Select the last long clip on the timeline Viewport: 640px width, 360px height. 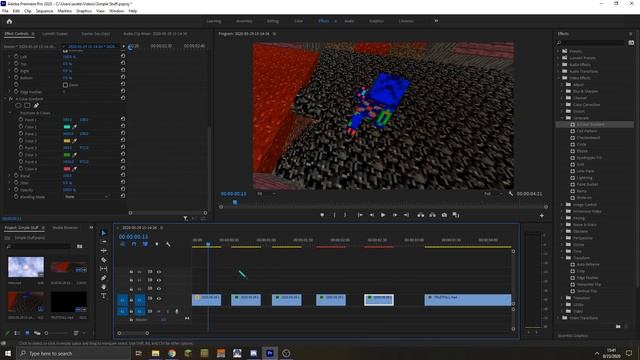pos(468,300)
